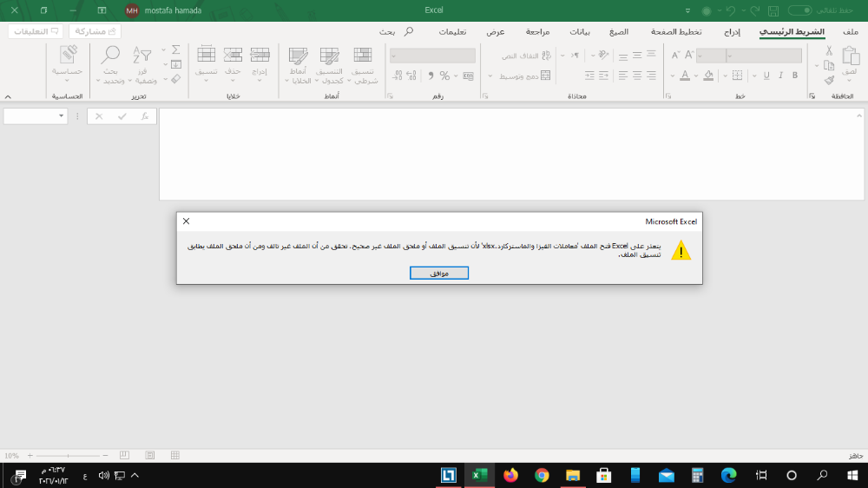The width and height of the screenshot is (868, 488).
Task: Click the Sort & Filter icon
Action: pyautogui.click(x=141, y=55)
